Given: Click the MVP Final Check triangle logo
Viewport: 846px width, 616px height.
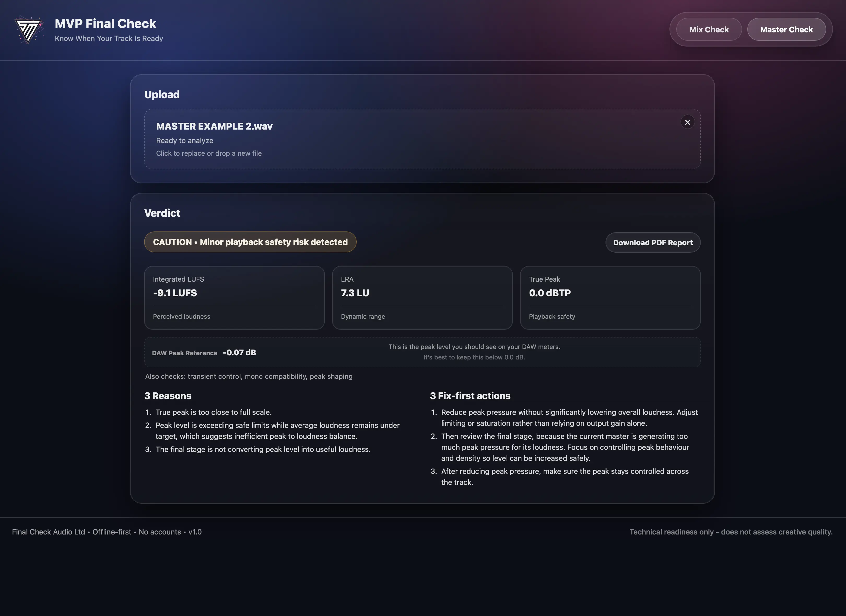Looking at the screenshot, I should click(29, 30).
